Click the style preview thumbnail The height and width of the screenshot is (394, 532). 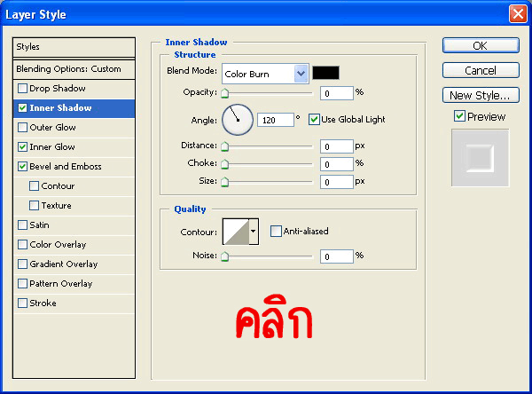click(480, 158)
